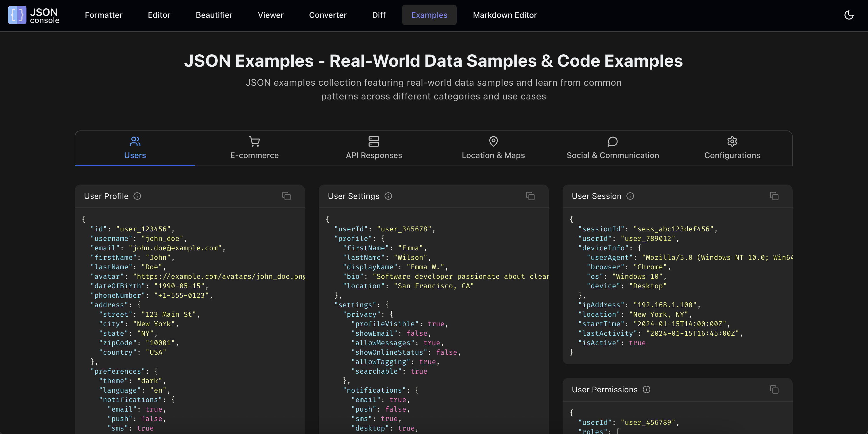This screenshot has height=434, width=868.
Task: Click the "isActive" key in User Session
Action: [599, 343]
